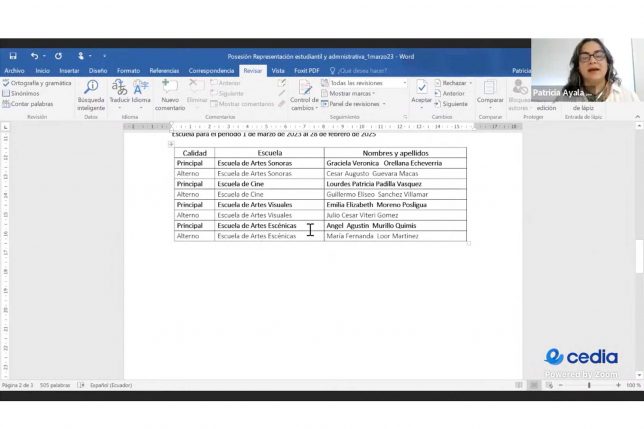
Task: Click the Traducir icon
Action: coord(119,89)
